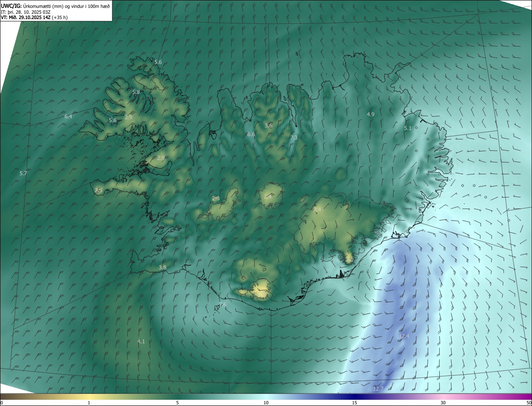The width and height of the screenshot is (532, 406).
Task: Click the 6.6 value label on the map
Action: (251, 135)
